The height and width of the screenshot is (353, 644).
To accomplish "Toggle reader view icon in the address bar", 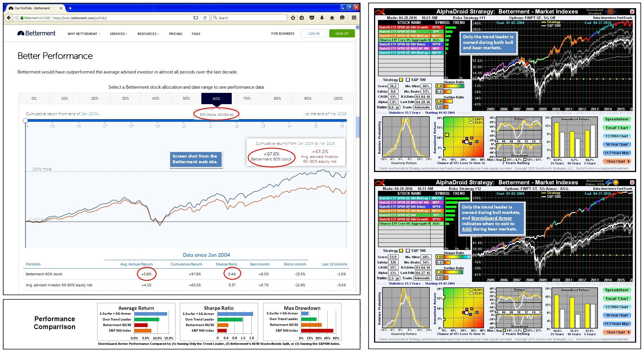I will tap(196, 18).
